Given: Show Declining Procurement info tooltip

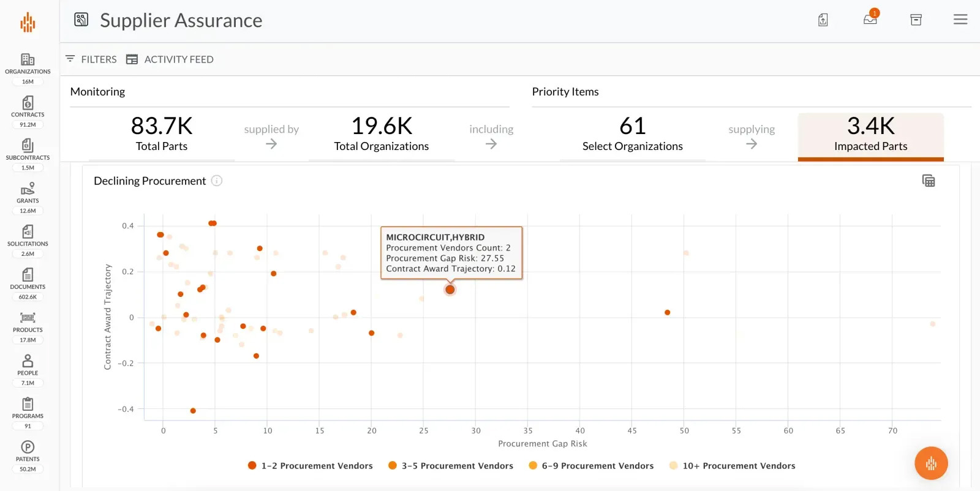Looking at the screenshot, I should (217, 181).
